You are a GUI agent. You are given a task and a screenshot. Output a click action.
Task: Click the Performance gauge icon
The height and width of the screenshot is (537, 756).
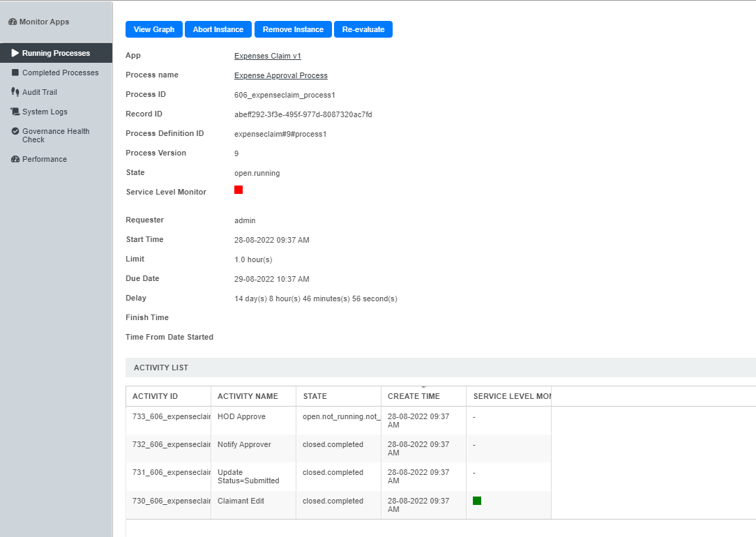(15, 159)
